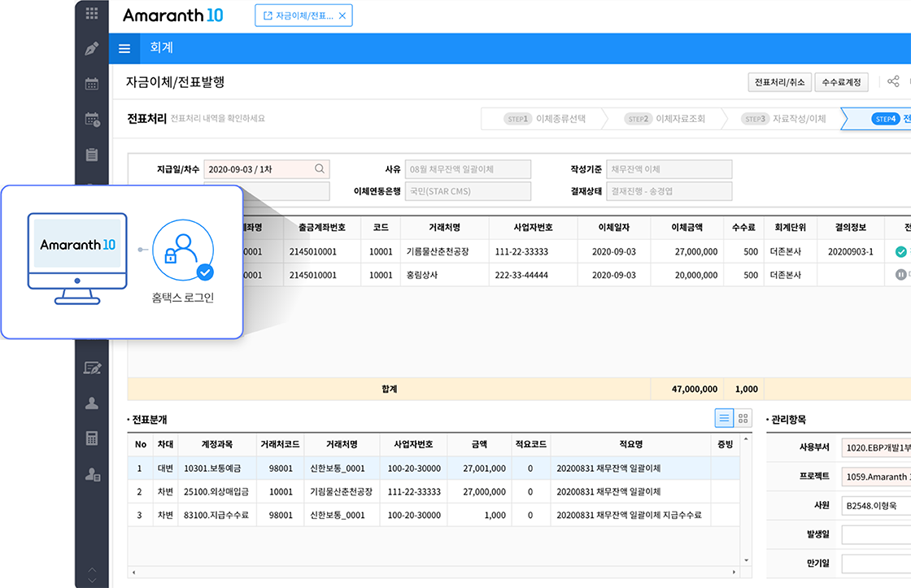The image size is (911, 588).
Task: Open 프로젝트 field 1059.Amaranth
Action: tap(876, 477)
